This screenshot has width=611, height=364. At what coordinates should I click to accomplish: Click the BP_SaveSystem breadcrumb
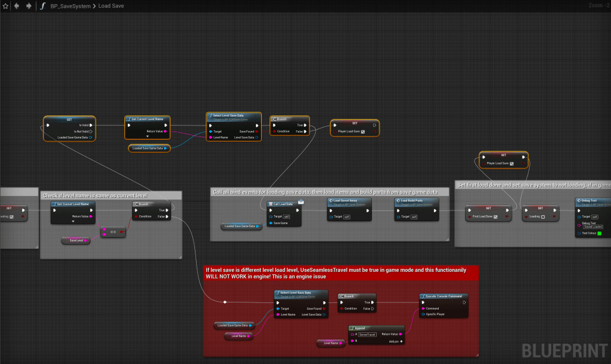(70, 6)
